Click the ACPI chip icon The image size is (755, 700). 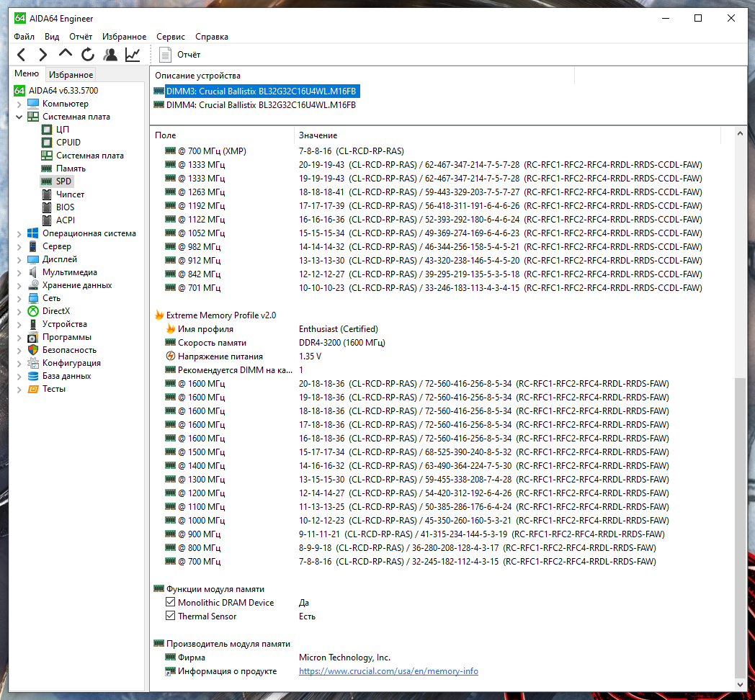[x=47, y=220]
